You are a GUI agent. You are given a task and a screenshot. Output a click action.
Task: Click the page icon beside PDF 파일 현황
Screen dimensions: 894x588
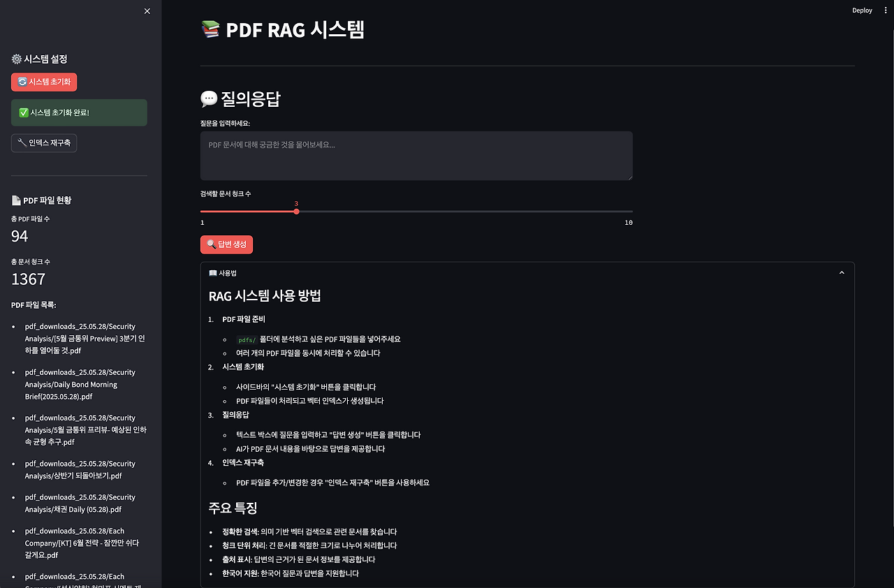pos(15,200)
